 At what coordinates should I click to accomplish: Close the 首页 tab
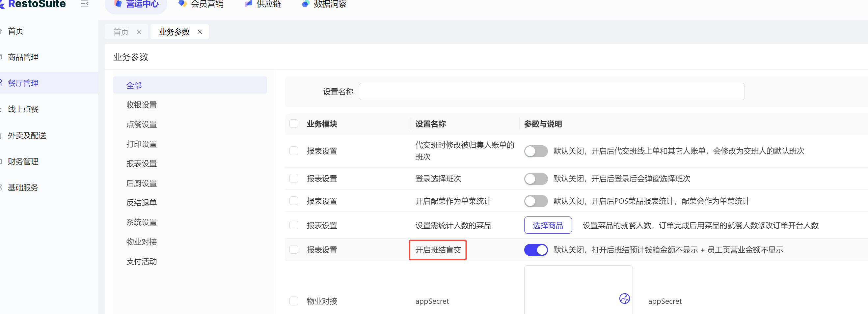pos(139,32)
